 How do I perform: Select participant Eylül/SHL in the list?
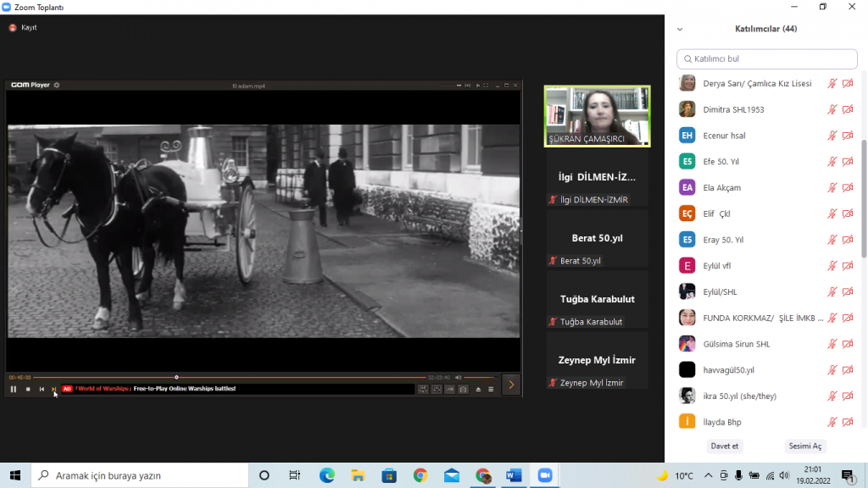coord(720,292)
